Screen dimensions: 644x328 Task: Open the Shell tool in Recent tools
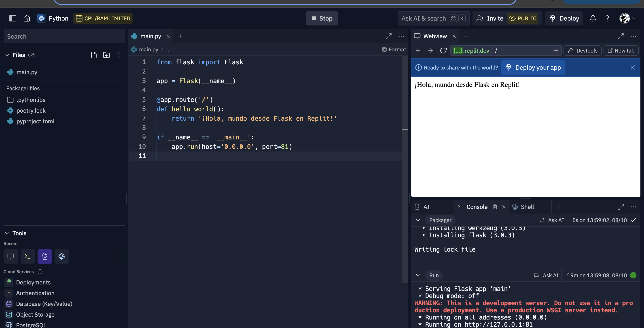click(x=61, y=256)
